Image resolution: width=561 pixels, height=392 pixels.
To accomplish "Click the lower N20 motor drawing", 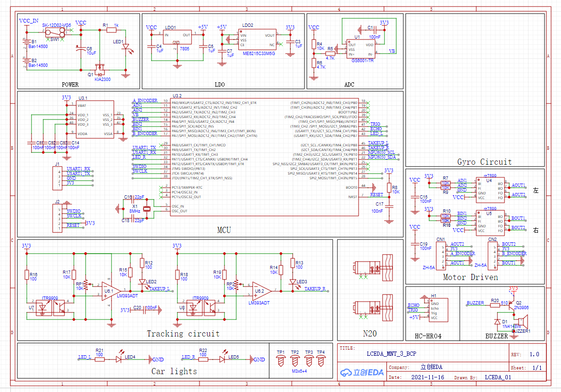I will (373, 308).
